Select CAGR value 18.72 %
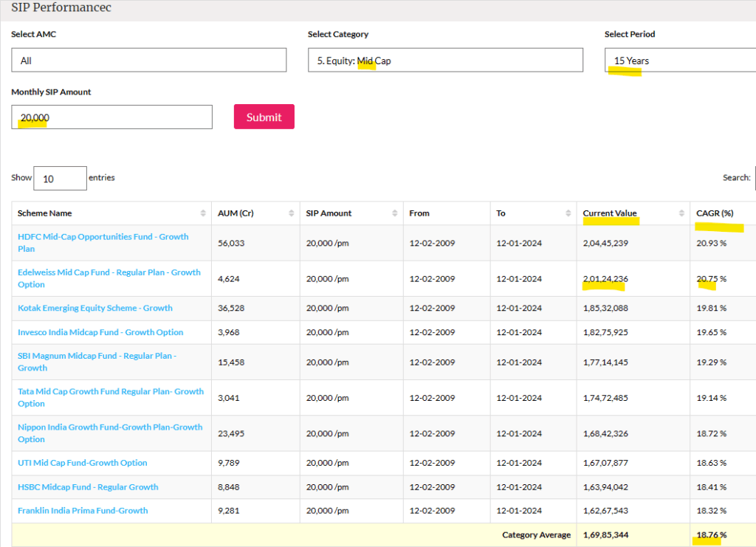Image resolution: width=756 pixels, height=547 pixels. click(x=711, y=434)
